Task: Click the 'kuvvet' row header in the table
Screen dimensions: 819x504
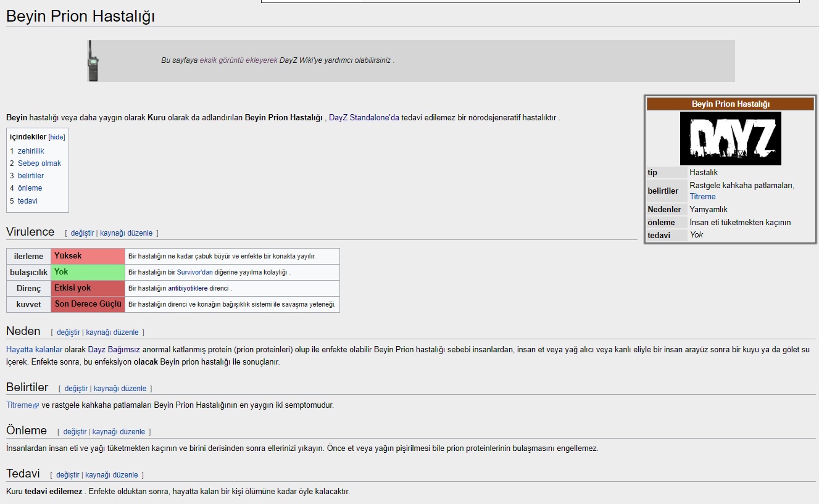Action: tap(29, 304)
